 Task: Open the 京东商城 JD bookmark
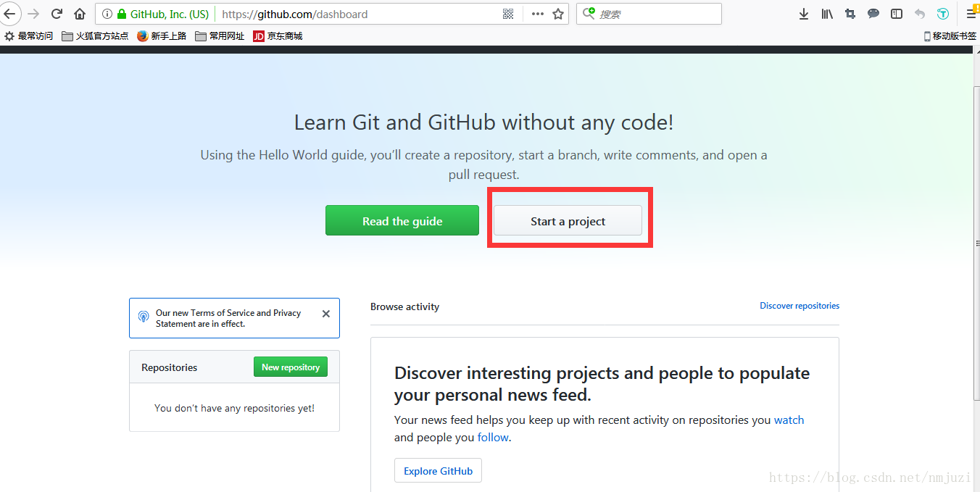click(278, 36)
